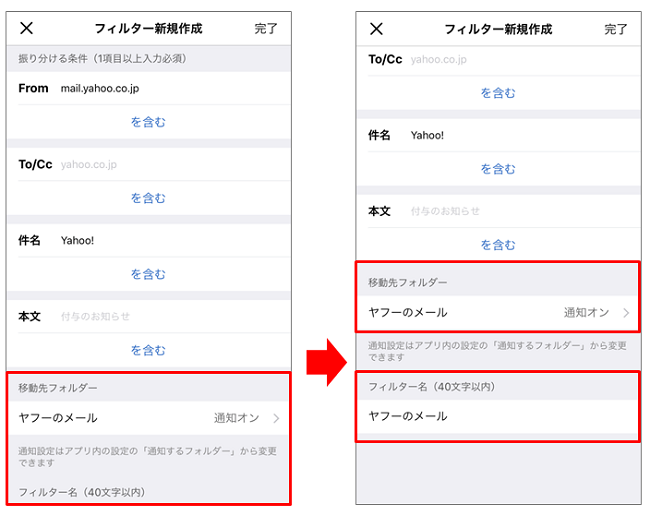
Task: Edit the filter name field containing ヤフーのメール
Action: [x=498, y=416]
